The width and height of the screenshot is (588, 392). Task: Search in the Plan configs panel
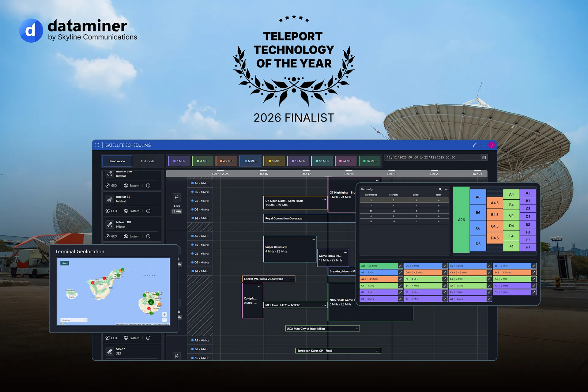(440, 189)
